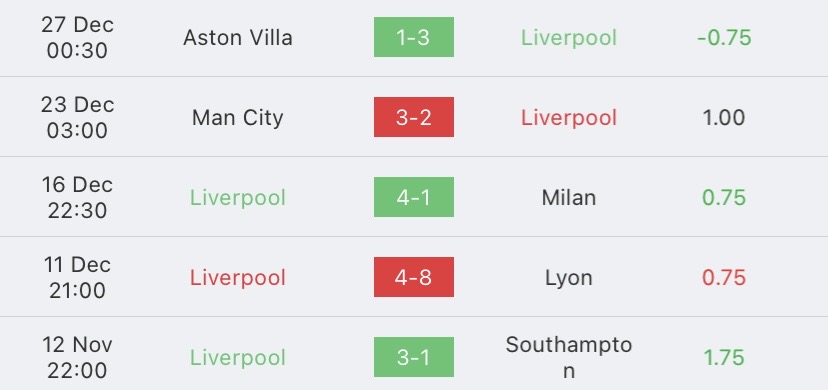This screenshot has width=828, height=390.
Task: Open the 3-2 Man City score badge
Action: (413, 117)
